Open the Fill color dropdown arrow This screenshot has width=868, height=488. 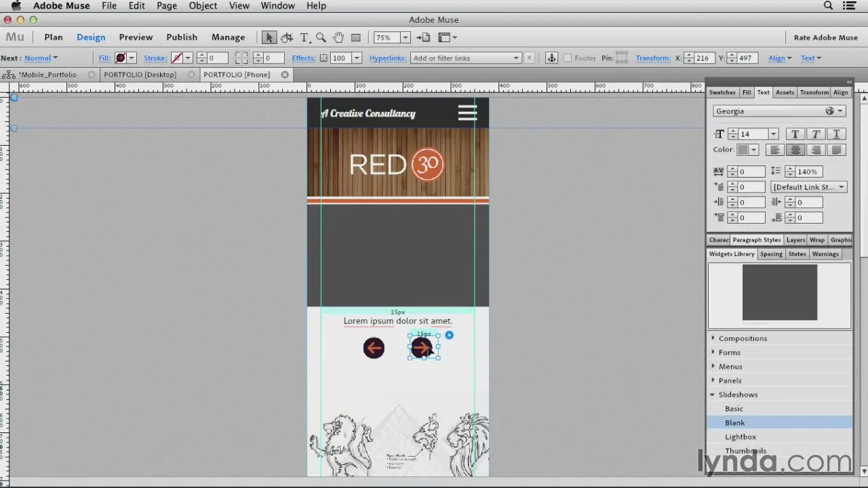pos(132,58)
